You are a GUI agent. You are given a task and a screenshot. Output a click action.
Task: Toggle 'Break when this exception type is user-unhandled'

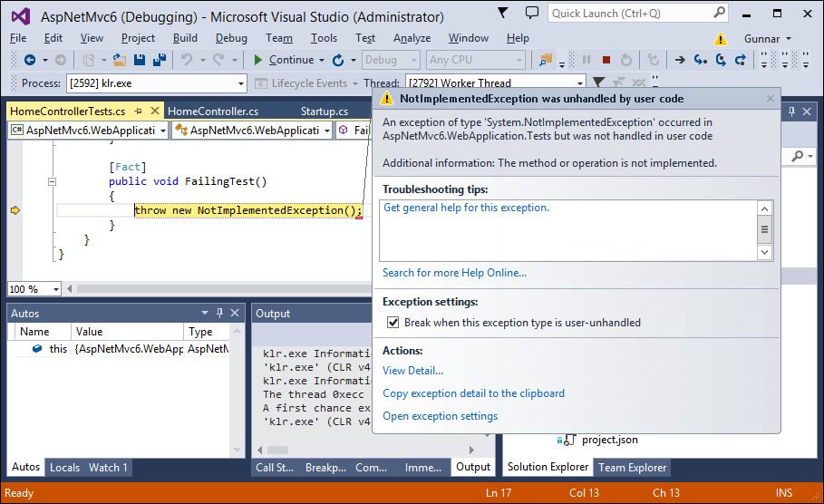click(x=393, y=322)
